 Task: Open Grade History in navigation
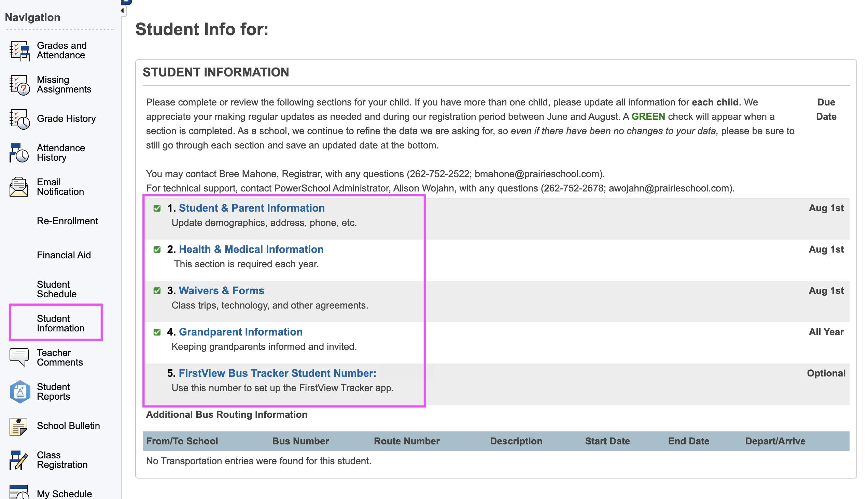(66, 118)
